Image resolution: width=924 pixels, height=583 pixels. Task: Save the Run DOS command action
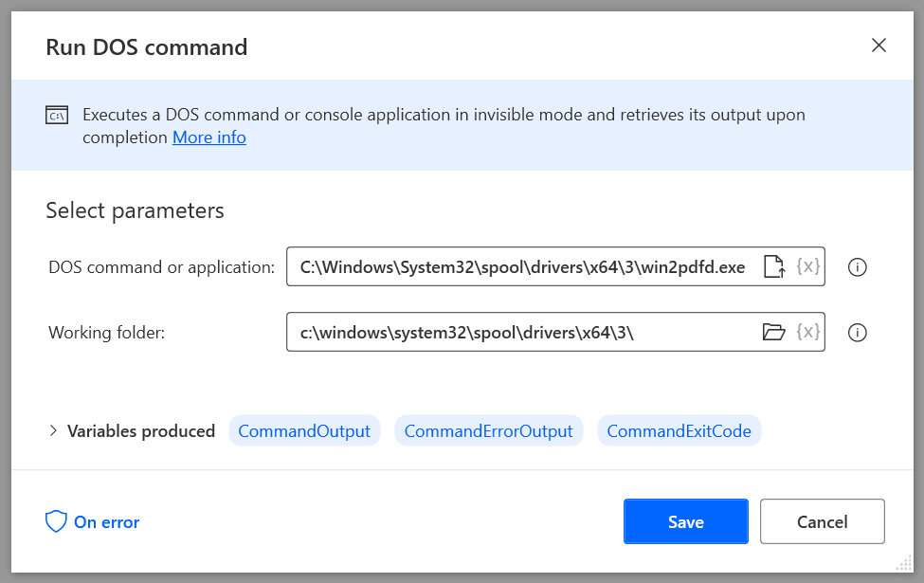685,521
